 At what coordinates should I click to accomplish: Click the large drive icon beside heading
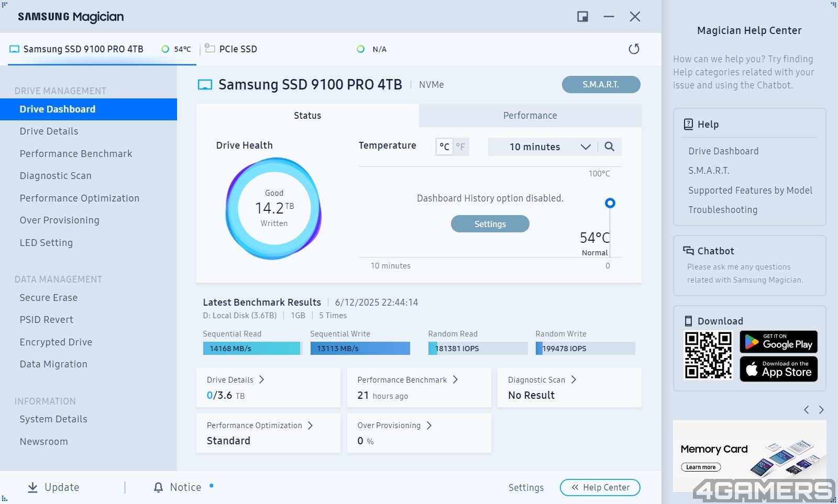coord(205,85)
